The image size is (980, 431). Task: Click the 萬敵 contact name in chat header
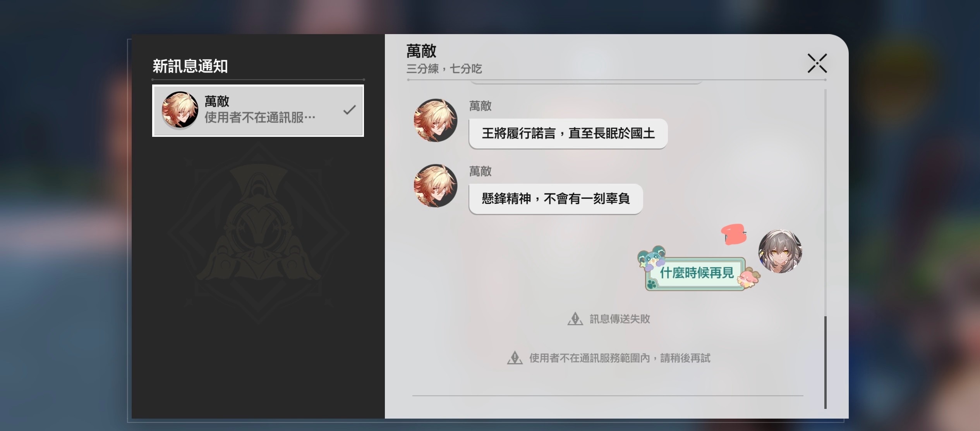coord(421,51)
